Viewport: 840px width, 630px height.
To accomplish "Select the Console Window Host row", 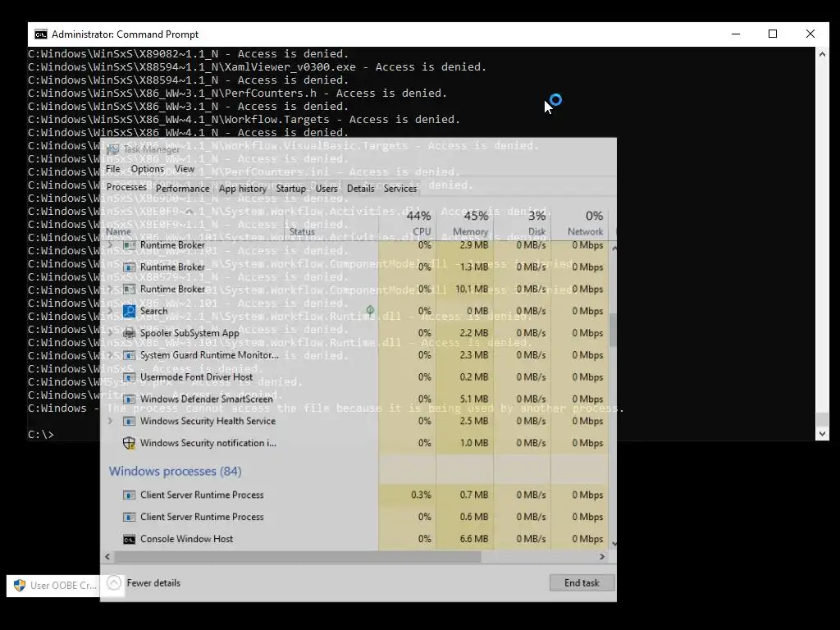I will coord(355,539).
